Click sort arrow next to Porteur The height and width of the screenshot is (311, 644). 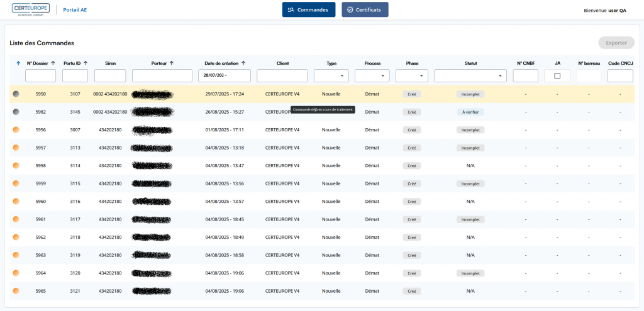(172, 63)
